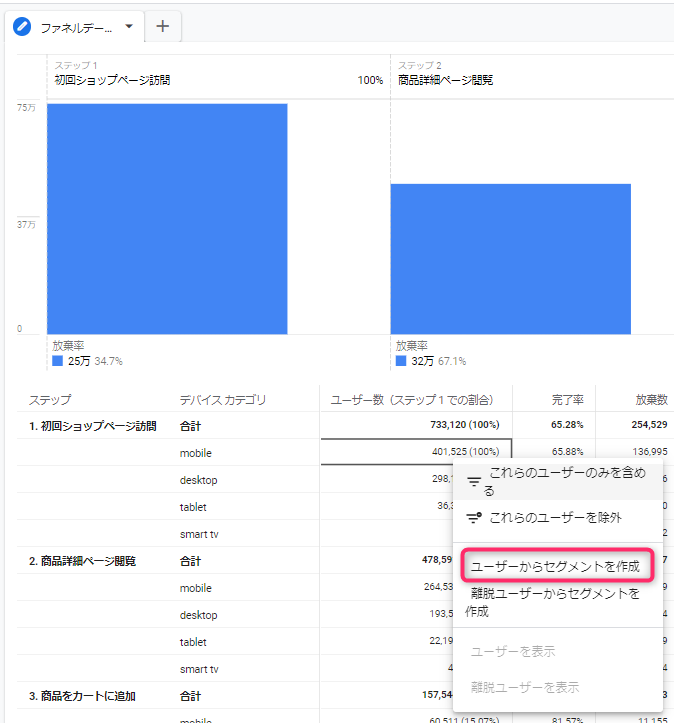Image resolution: width=674 pixels, height=723 pixels.
Task: Click the pencil edit icon on the tab
Action: (23, 27)
